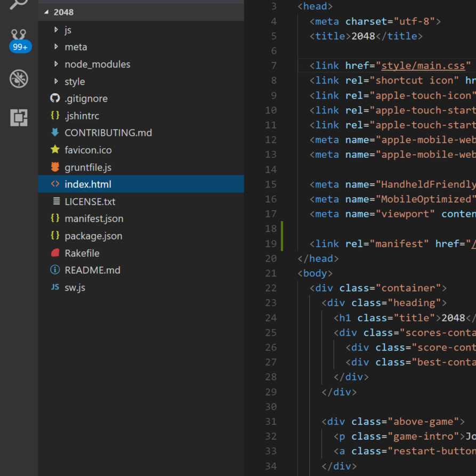Screen dimensions: 476x476
Task: Click the Git icon beside .gitignore
Action: click(55, 99)
